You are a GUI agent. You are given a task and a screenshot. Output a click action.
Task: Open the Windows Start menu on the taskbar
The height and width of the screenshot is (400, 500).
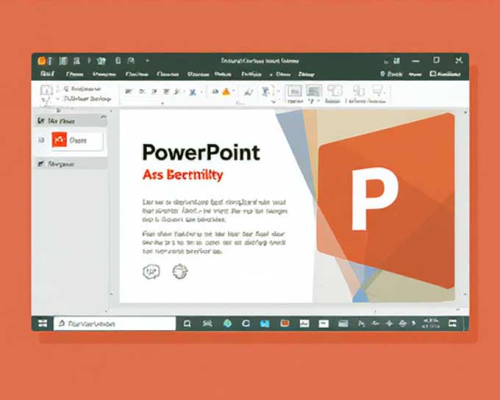point(43,323)
